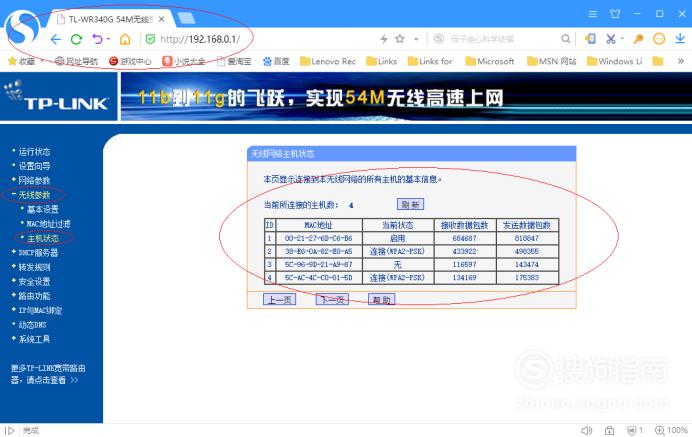Expand 转发规则 in the router menu
This screenshot has height=437, width=692.
[x=34, y=267]
